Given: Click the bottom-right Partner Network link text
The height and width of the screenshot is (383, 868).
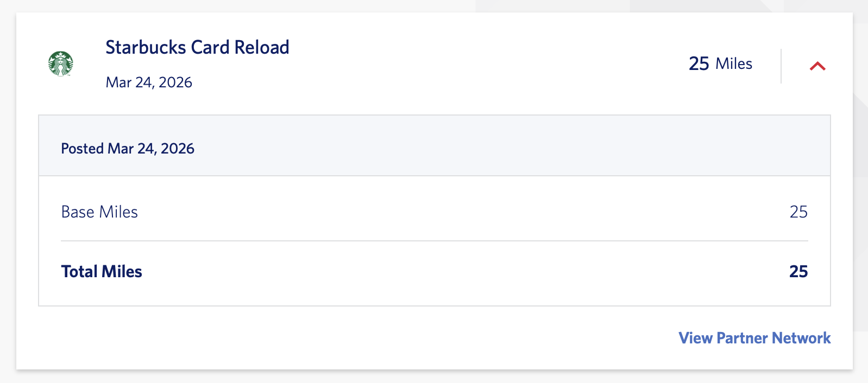Looking at the screenshot, I should coord(754,337).
